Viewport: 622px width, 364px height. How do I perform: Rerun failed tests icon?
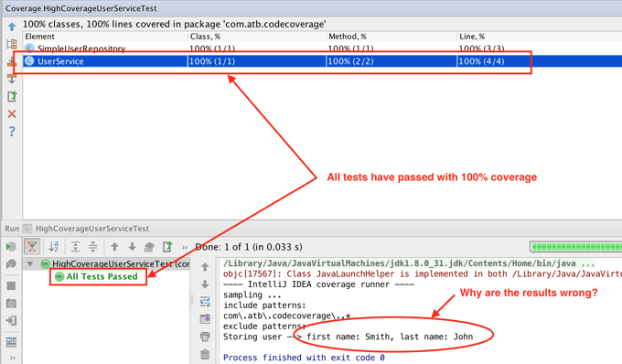pos(11,264)
